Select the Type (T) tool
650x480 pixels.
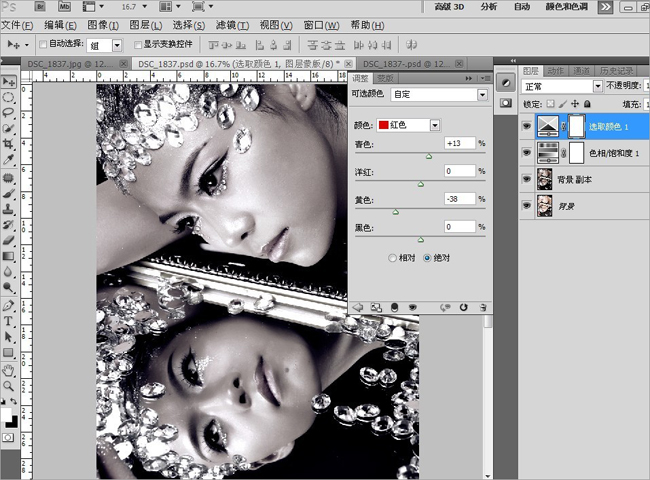pyautogui.click(x=8, y=321)
